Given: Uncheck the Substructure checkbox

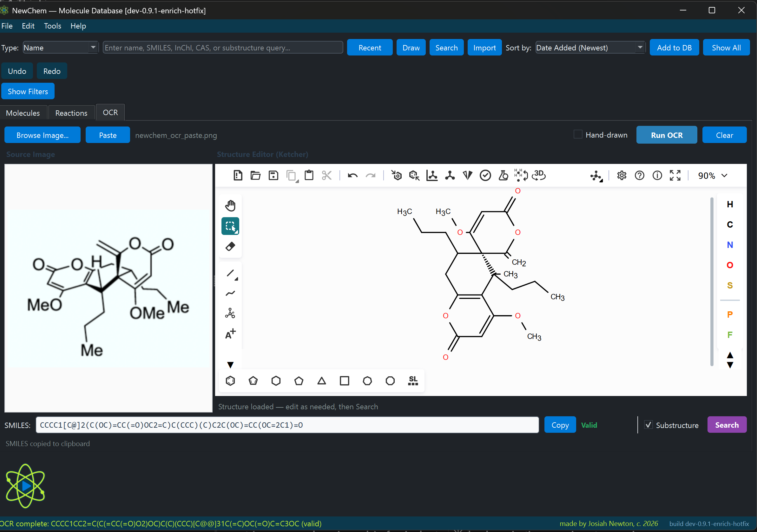Looking at the screenshot, I should coord(649,425).
